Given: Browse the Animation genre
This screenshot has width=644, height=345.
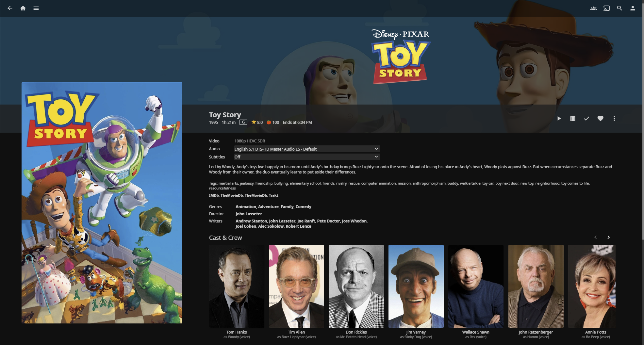Looking at the screenshot, I should coord(246,207).
